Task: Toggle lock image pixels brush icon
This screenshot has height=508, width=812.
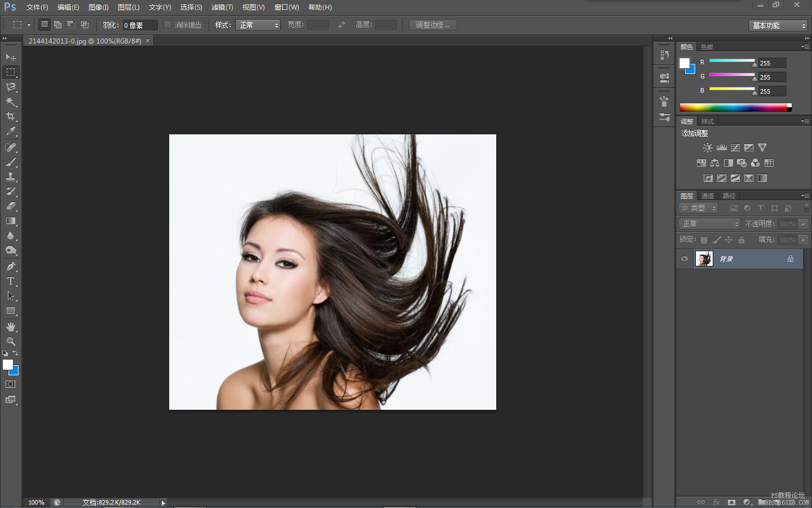Action: pos(717,240)
